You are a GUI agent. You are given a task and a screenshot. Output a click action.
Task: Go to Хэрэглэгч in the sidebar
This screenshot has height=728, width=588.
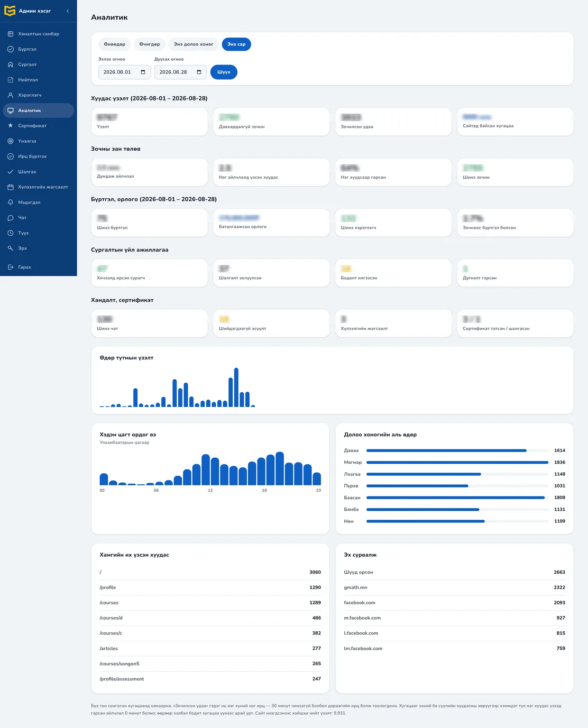pos(38,95)
